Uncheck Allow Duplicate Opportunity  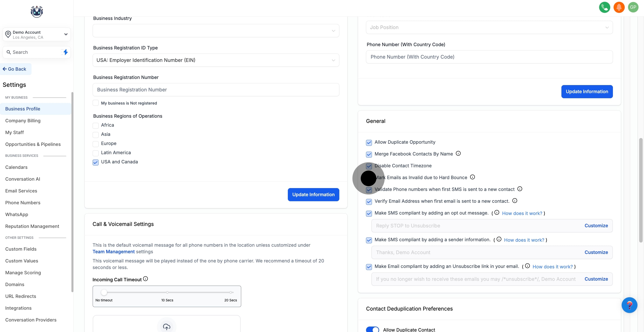click(369, 143)
